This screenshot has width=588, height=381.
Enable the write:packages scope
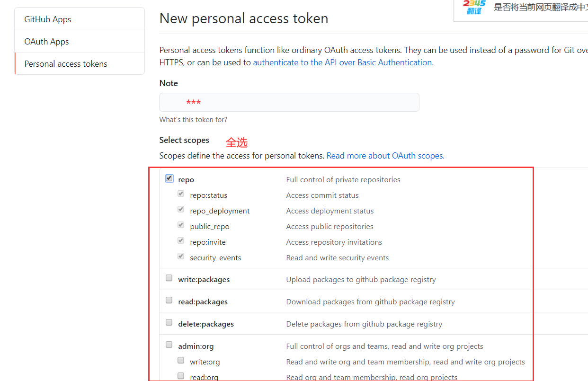[169, 278]
